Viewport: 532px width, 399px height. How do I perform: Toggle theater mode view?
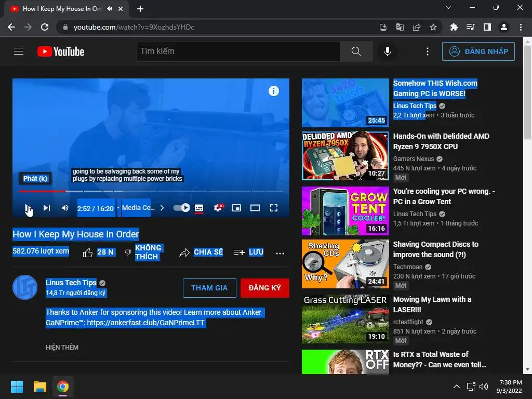[x=255, y=208]
